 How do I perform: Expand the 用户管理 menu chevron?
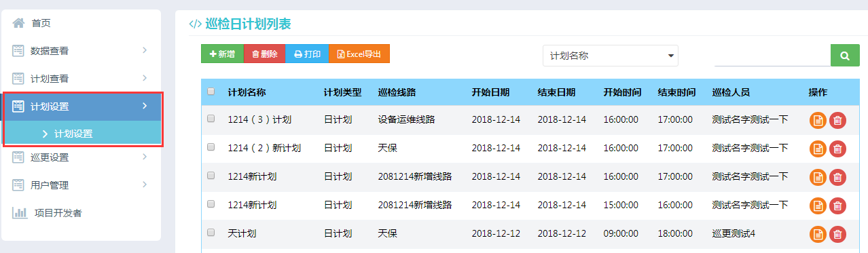(x=145, y=184)
